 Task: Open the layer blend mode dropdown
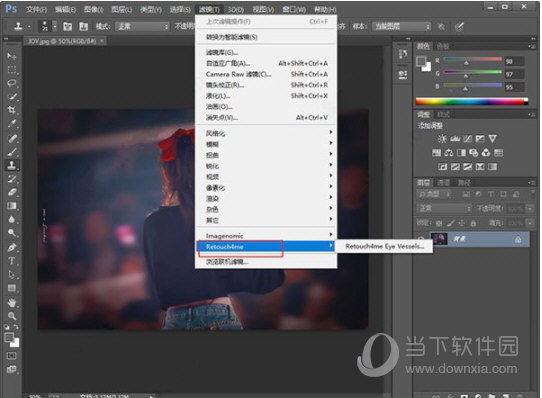pos(444,209)
